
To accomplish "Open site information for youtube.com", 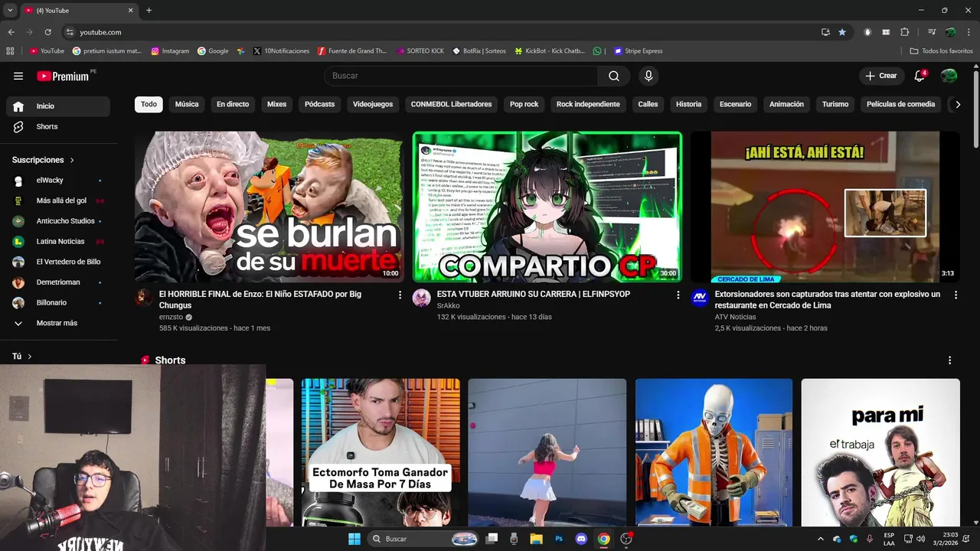I will click(70, 32).
